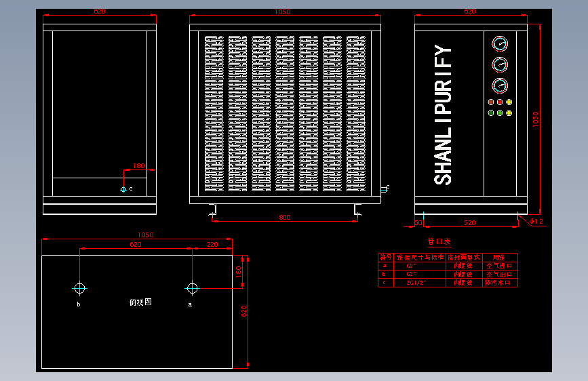This screenshot has width=588, height=381.
Task: Pick the yellow lamp in the upper indicator row
Action: pos(509,102)
